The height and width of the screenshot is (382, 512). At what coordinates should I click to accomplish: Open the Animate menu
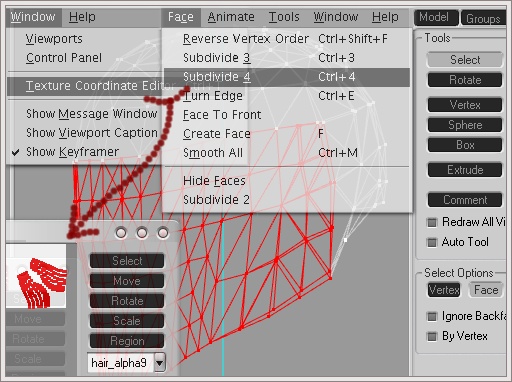pos(231,17)
